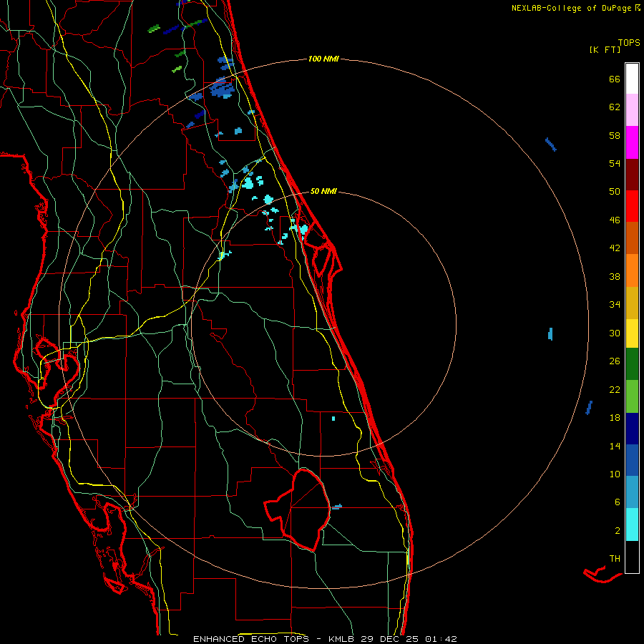Screen dimensions: 644x644
Task: Click the '29 DEC 25' date text
Action: point(390,639)
